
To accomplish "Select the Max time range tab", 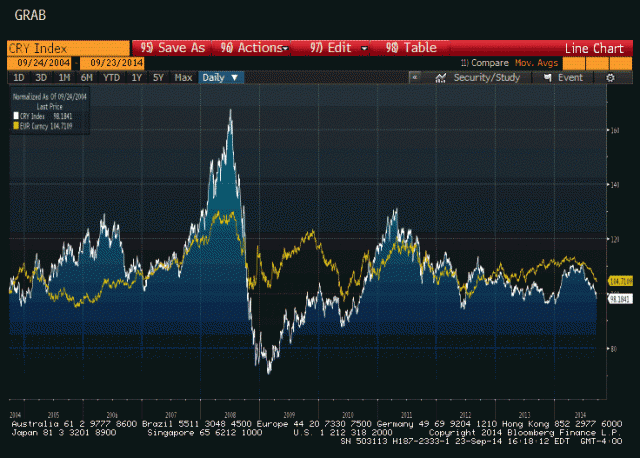I will tap(183, 77).
